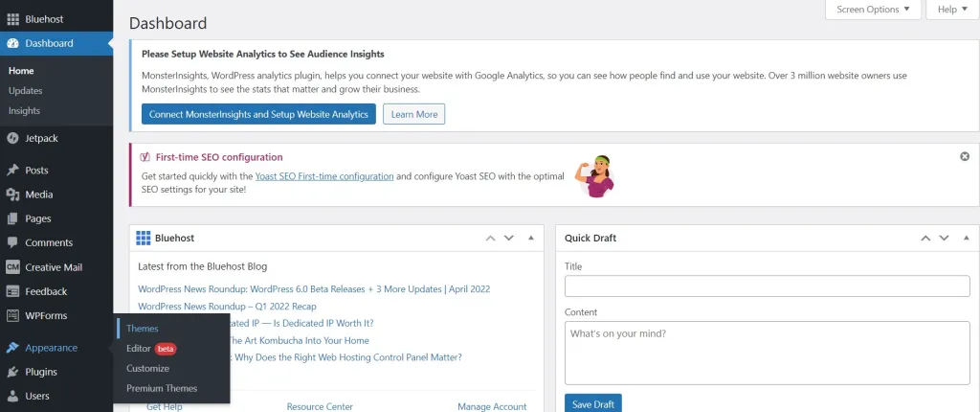The width and height of the screenshot is (980, 412).
Task: Click the WPForms icon in sidebar
Action: coord(12,315)
